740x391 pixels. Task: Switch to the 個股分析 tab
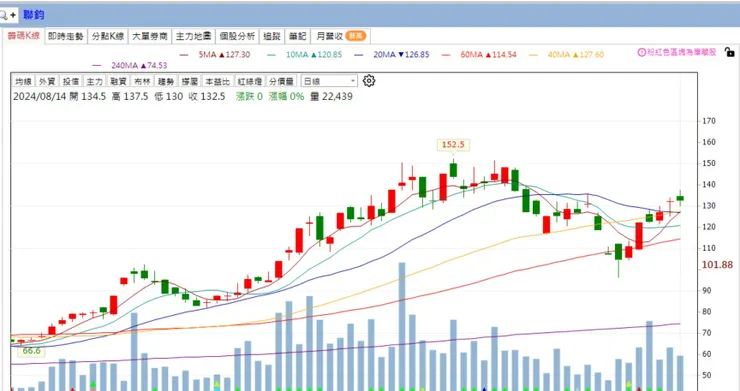pos(237,36)
